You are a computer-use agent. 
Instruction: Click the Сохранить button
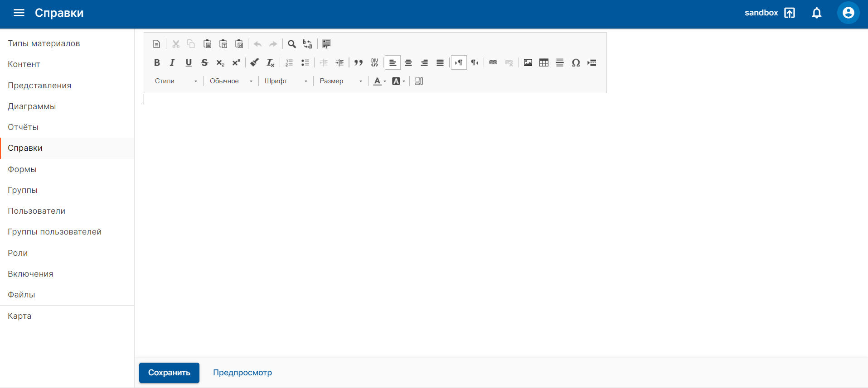(x=169, y=373)
